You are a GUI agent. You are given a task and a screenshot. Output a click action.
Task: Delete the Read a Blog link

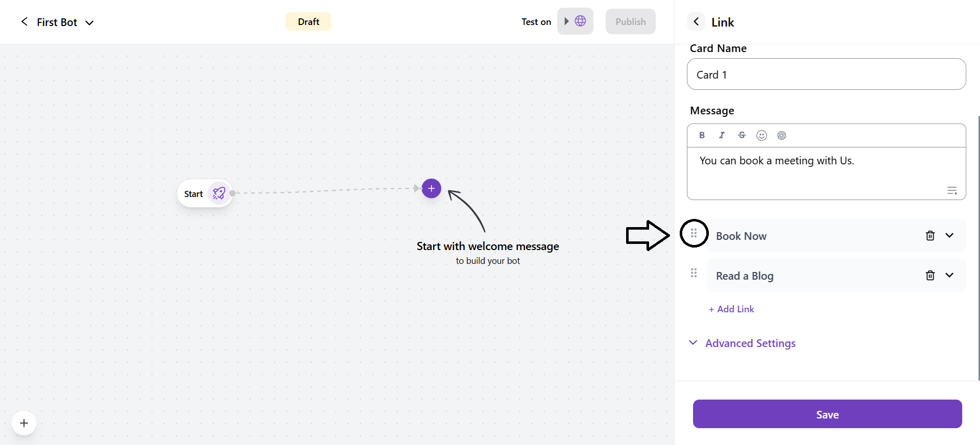930,275
